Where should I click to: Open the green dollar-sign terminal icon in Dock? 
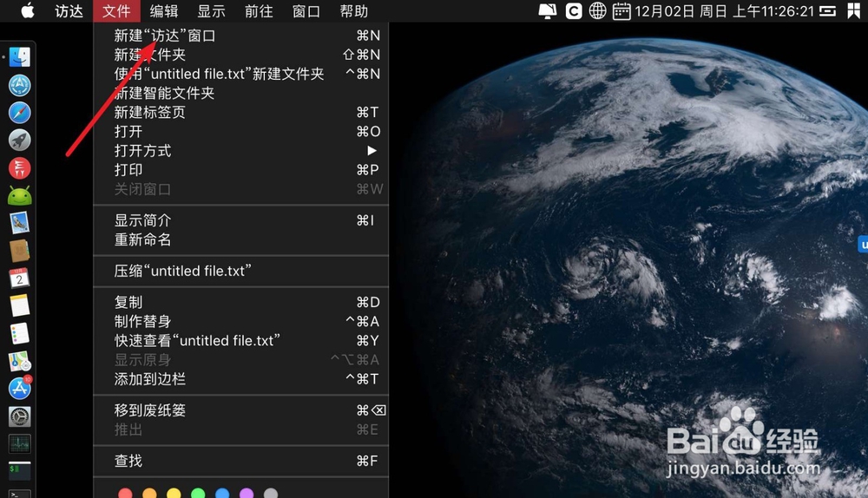20,471
